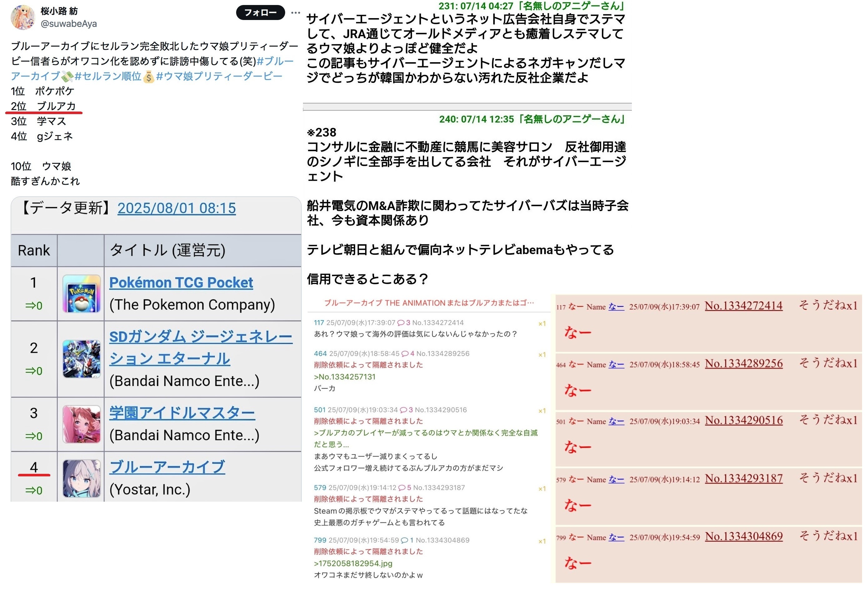The height and width of the screenshot is (592, 868).
Task: Click the ※238 reply reference
Action: 321,132
